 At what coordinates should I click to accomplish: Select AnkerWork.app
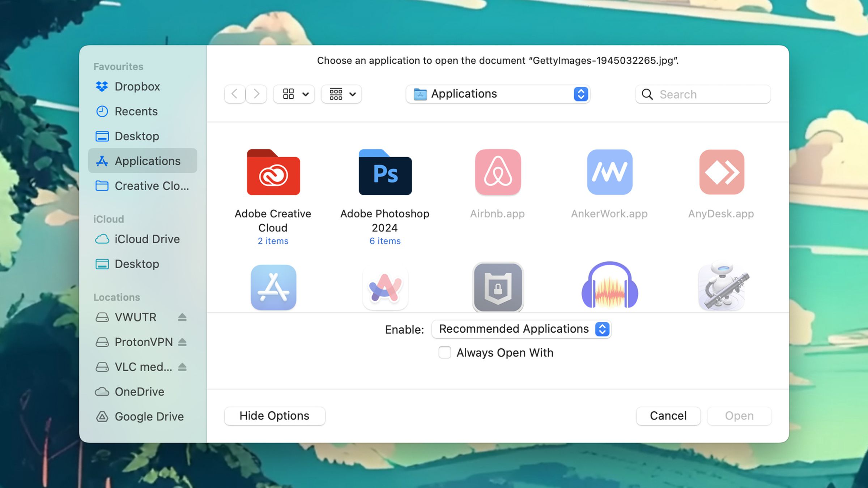pyautogui.click(x=609, y=173)
